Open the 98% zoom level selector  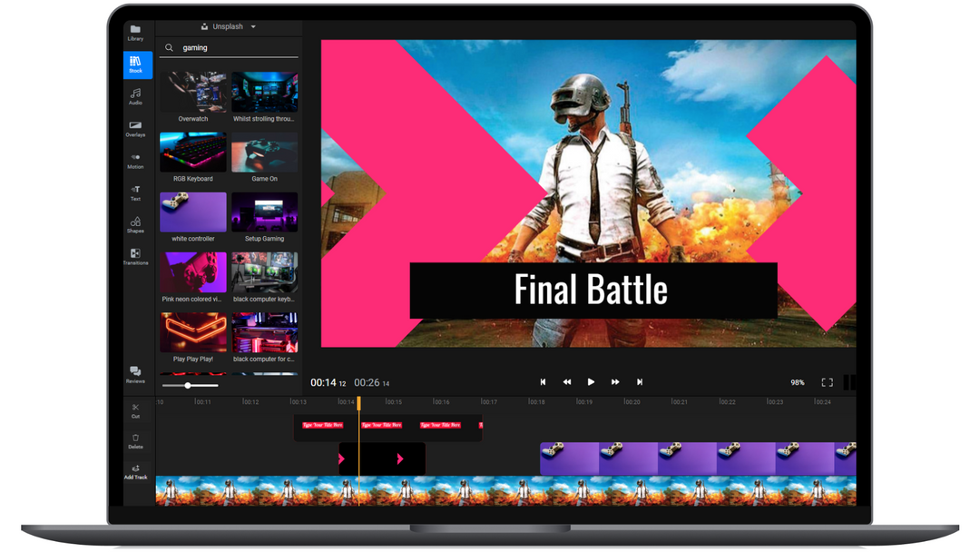798,382
